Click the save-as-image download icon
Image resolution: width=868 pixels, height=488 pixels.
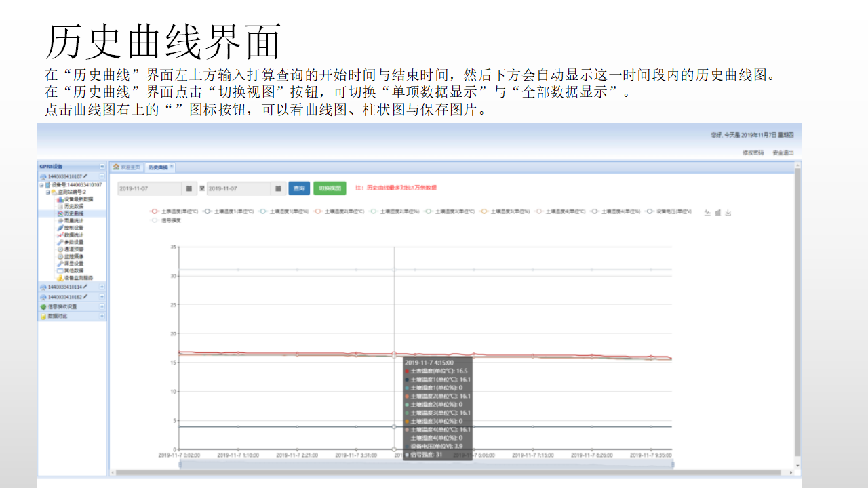728,212
